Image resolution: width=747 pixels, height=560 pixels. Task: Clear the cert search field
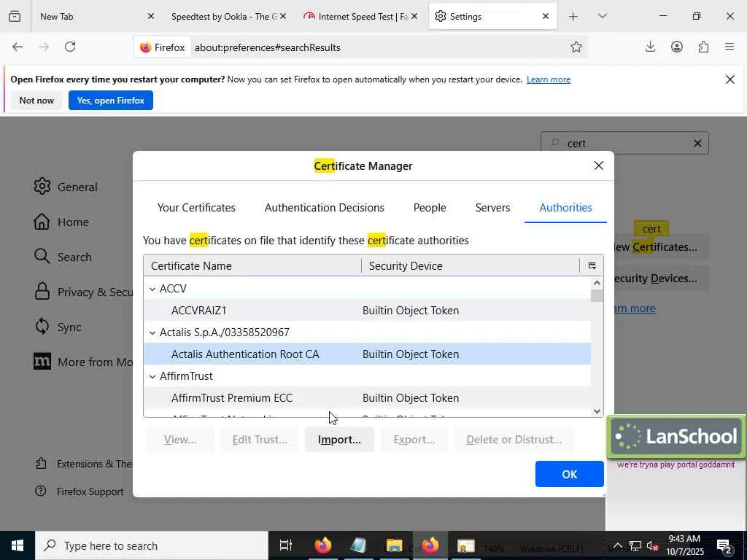point(697,144)
